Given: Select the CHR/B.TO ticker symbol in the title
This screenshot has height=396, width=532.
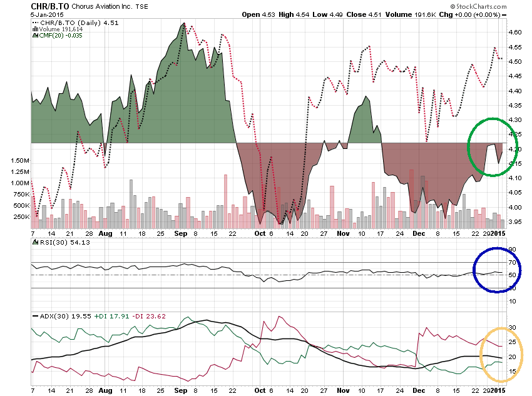Looking at the screenshot, I should pos(50,6).
